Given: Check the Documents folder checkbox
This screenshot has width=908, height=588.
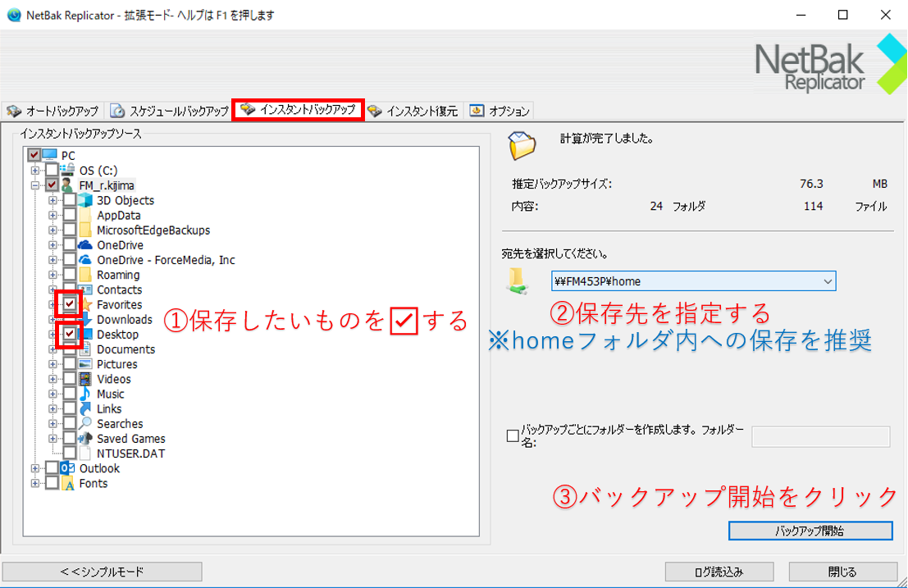Looking at the screenshot, I should [x=70, y=350].
